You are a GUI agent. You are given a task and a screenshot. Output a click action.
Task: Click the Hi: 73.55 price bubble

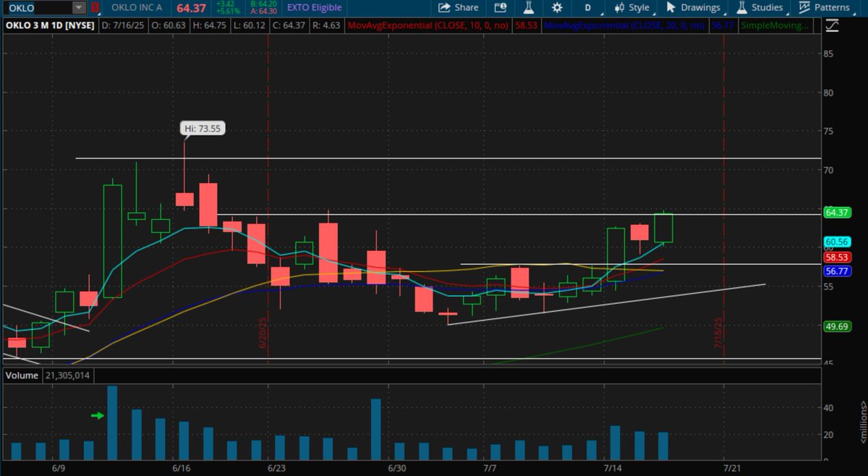click(x=203, y=129)
